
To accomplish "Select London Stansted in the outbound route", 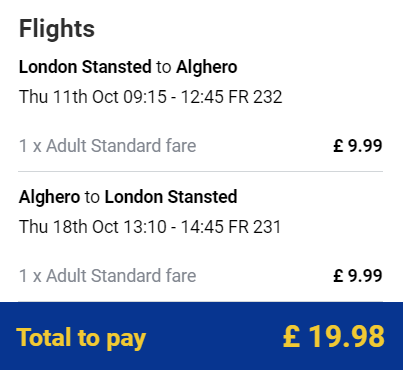I will coord(85,67).
